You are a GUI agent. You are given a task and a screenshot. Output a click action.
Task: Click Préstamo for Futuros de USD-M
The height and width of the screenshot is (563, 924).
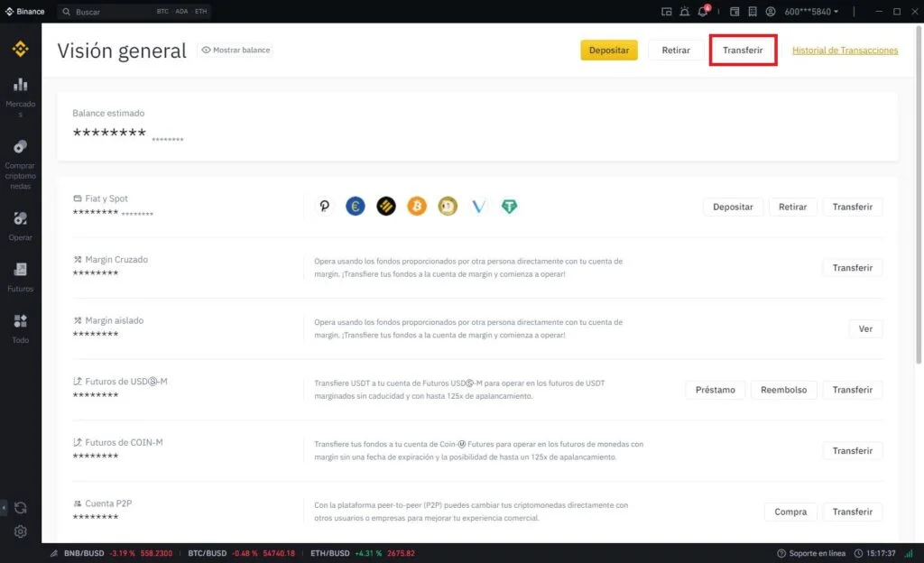[x=715, y=390]
